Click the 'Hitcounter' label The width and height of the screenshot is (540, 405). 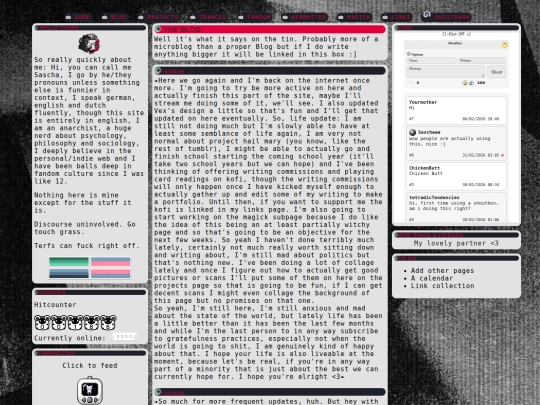point(55,305)
